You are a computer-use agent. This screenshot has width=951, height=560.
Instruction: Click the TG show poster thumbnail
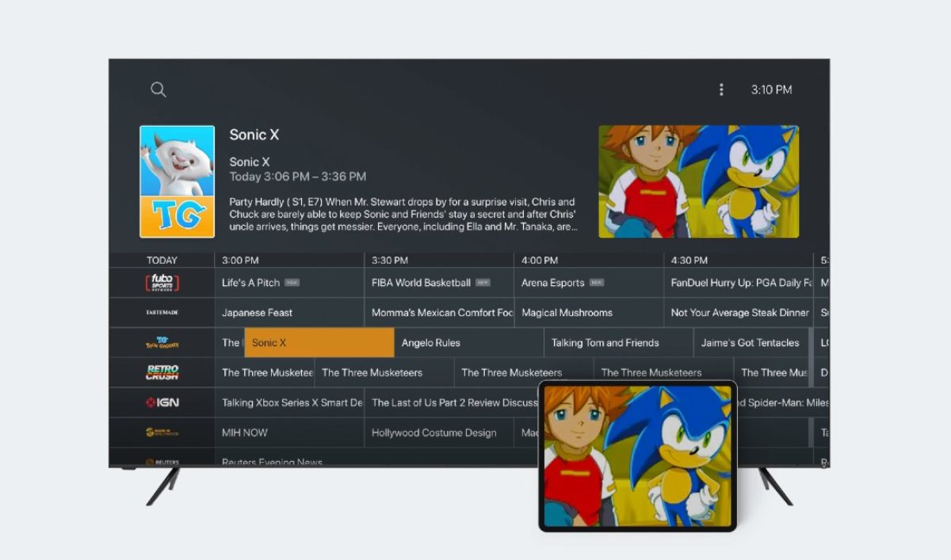pos(177,181)
